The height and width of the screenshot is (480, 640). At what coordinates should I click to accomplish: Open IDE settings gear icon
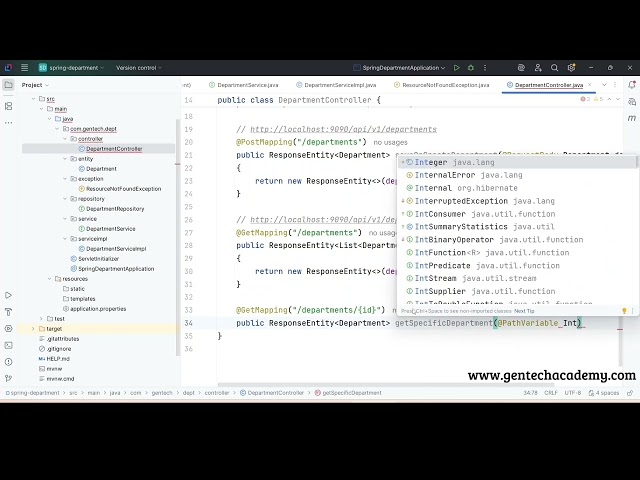(571, 68)
